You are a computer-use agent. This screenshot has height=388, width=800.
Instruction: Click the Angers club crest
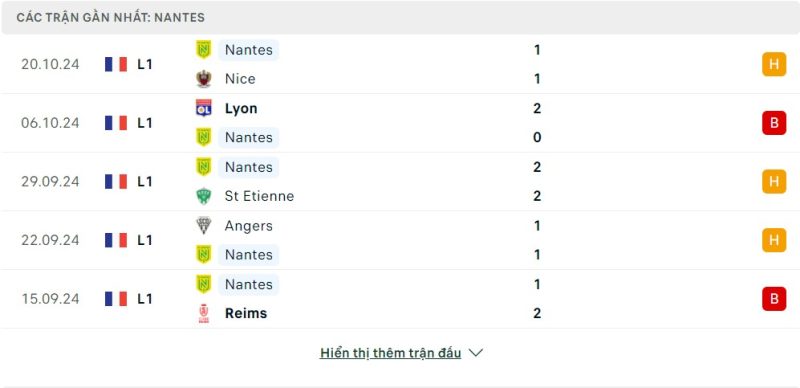(204, 226)
